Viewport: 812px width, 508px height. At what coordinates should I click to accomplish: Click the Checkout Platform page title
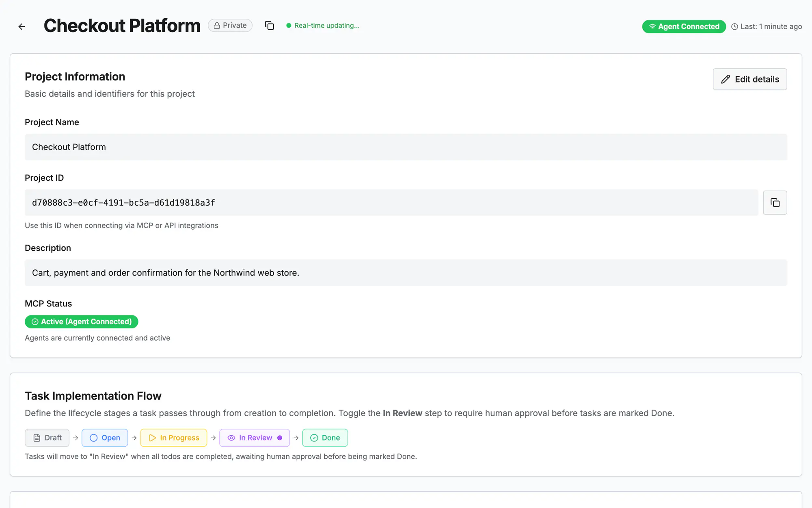[x=122, y=26]
